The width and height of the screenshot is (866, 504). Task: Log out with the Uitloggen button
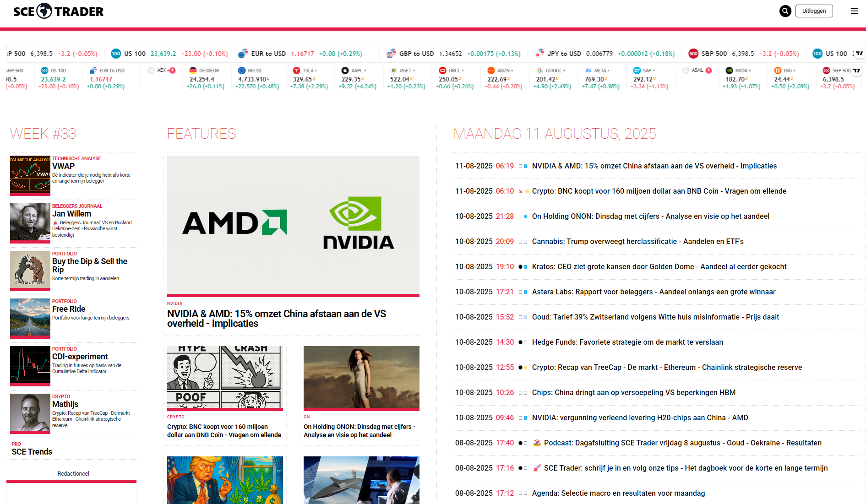point(814,11)
